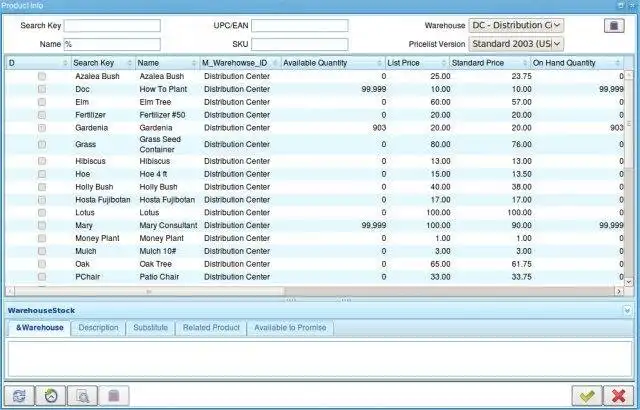This screenshot has width=640, height=410.
Task: Check the box next to Money Plant
Action: point(42,239)
